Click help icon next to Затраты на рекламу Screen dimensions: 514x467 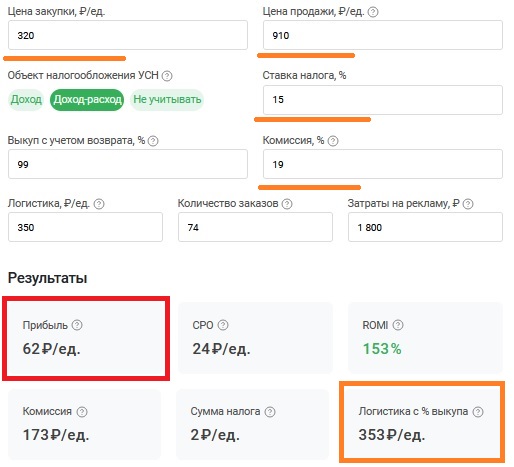[468, 204]
